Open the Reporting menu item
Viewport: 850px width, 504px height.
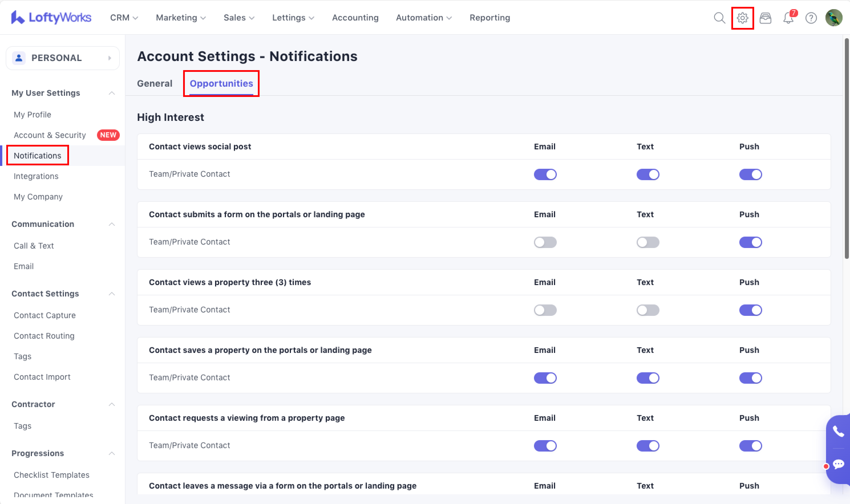(489, 18)
